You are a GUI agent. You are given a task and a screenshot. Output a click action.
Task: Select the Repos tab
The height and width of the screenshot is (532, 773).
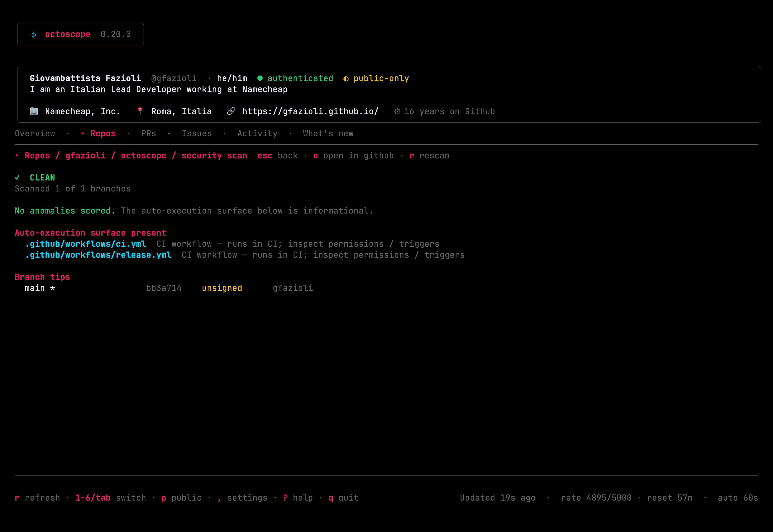click(x=103, y=134)
